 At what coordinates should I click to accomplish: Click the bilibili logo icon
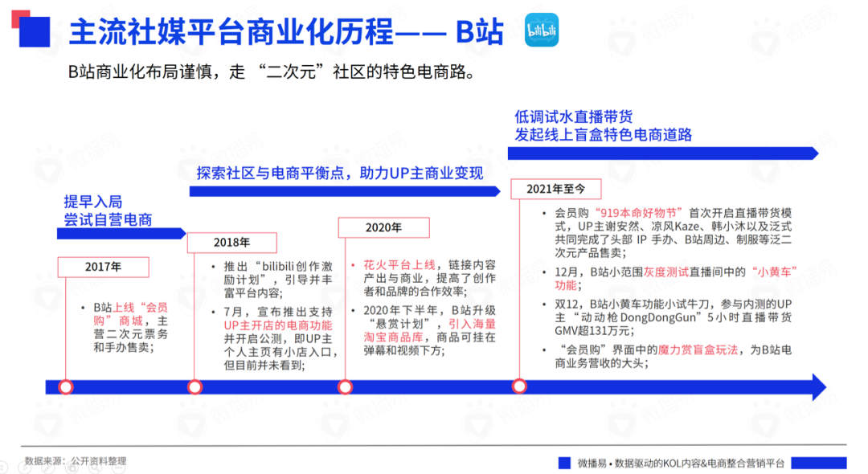coord(542,31)
